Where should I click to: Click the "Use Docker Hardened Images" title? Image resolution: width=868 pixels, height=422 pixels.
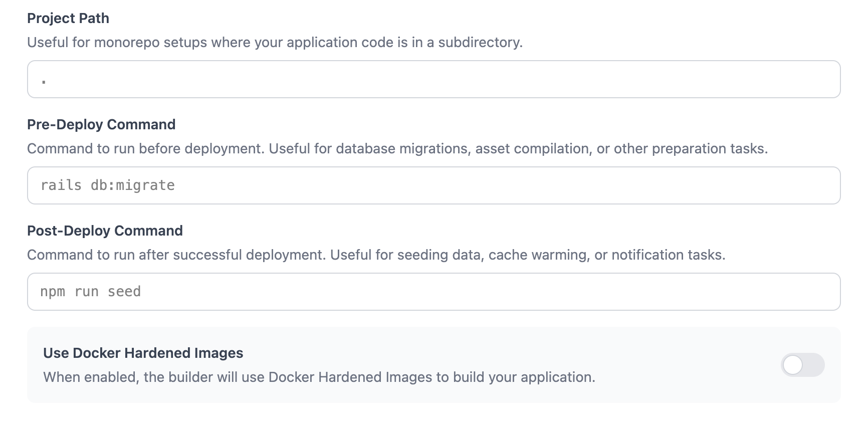(x=143, y=353)
